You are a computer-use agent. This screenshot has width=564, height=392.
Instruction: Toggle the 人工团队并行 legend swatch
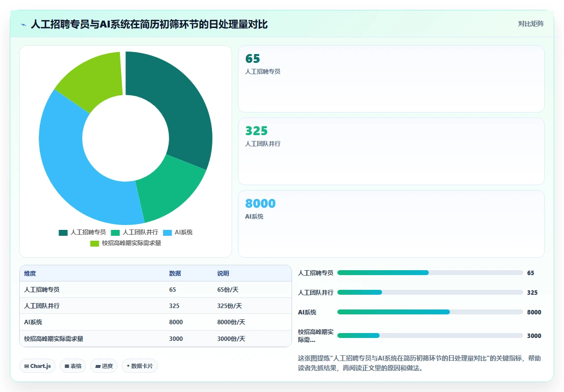115,232
